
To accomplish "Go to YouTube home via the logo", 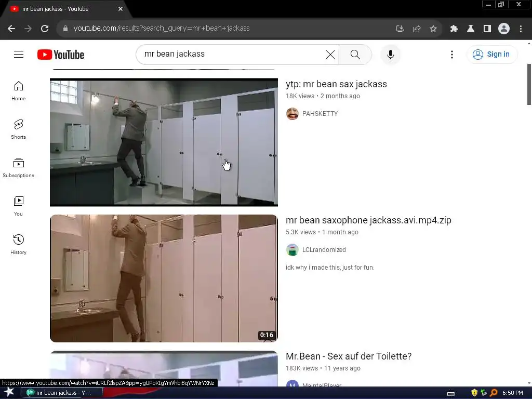I will tap(61, 55).
